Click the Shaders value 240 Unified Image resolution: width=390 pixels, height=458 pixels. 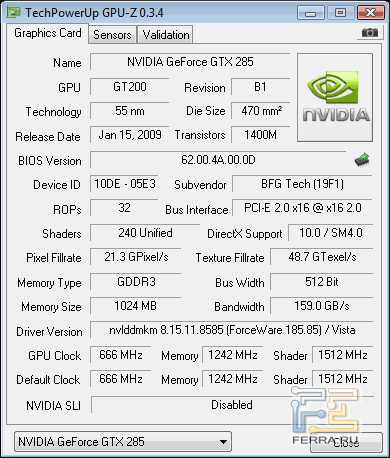145,233
